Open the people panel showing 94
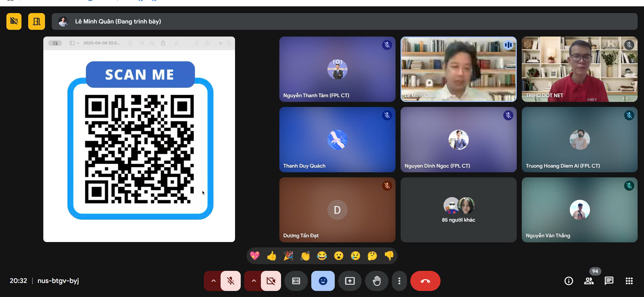 589,281
